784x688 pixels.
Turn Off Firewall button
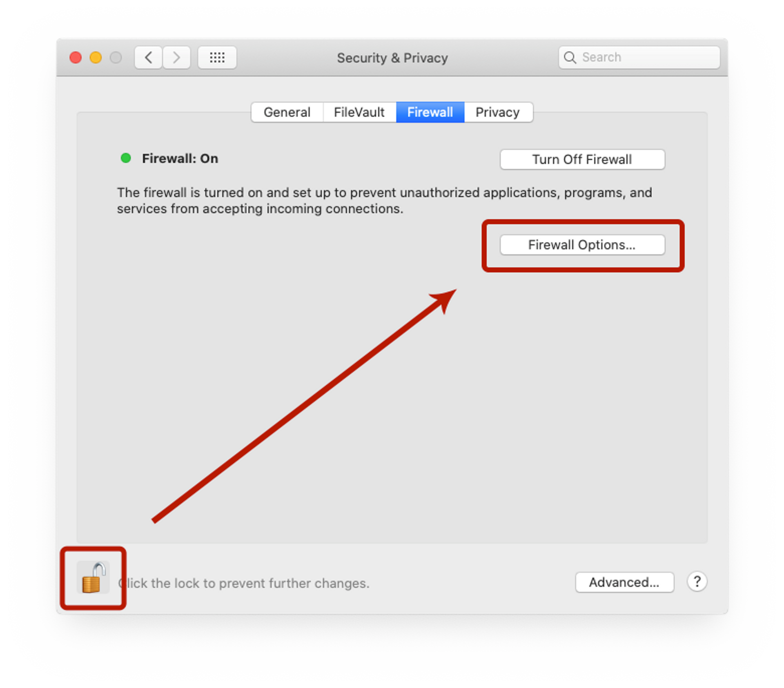582,159
